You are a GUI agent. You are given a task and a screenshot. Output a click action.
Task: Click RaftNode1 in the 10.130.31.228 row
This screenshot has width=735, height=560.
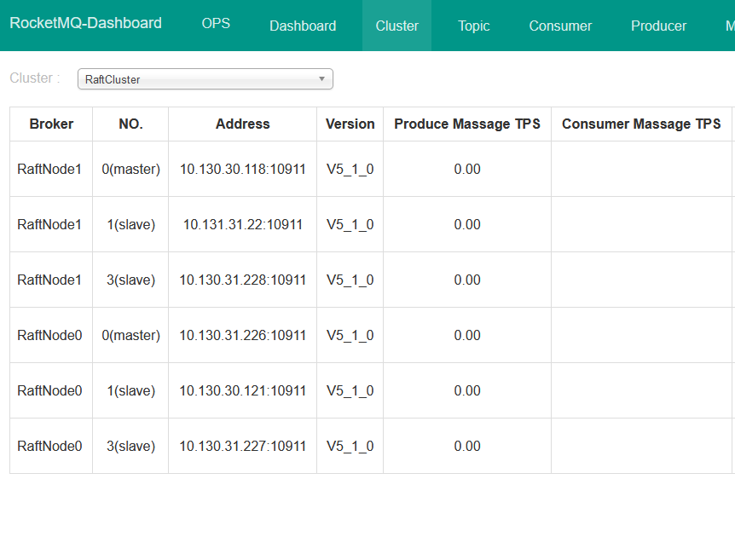click(x=49, y=280)
